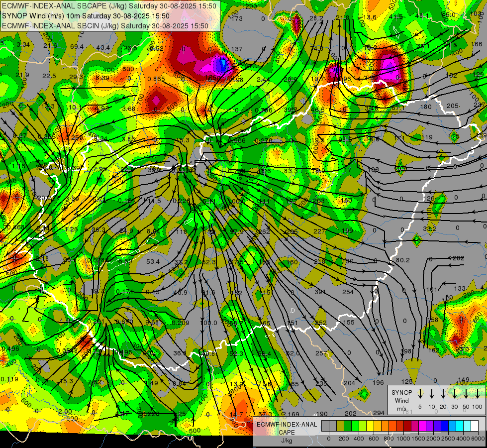Click the 50 m/s wind arrow in legend
The width and height of the screenshot is (487, 448).
tap(466, 394)
